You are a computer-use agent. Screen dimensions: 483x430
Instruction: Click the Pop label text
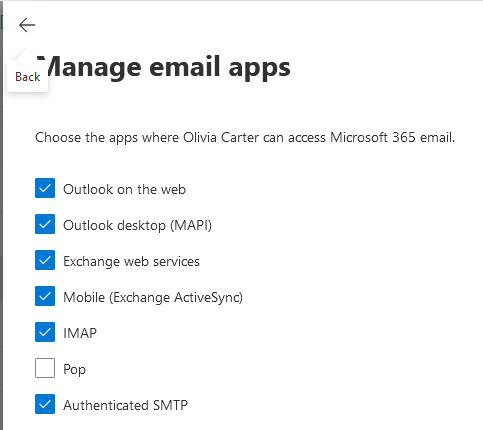74,370
